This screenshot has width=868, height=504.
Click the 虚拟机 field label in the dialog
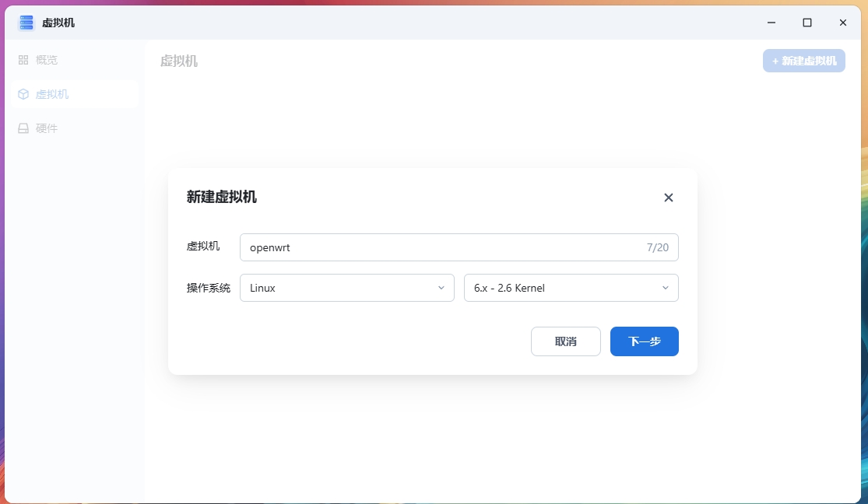tap(203, 247)
